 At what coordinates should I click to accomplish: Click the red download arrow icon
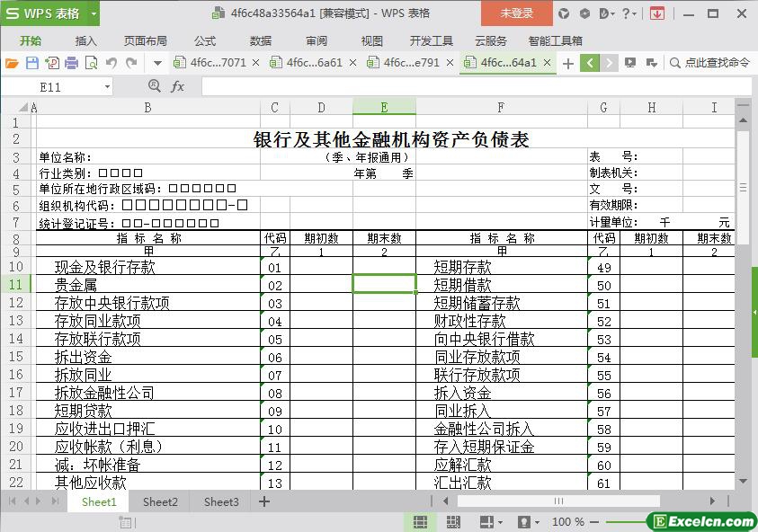coord(656,13)
